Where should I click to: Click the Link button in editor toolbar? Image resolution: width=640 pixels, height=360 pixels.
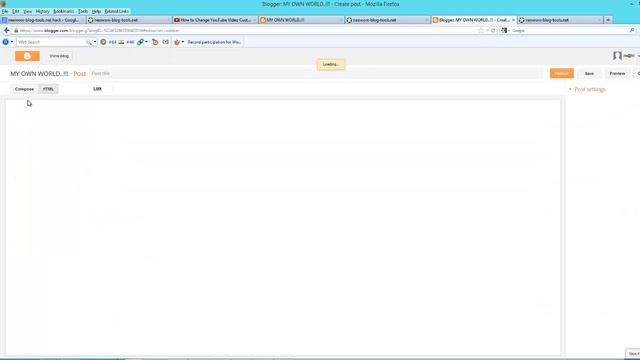97,89
